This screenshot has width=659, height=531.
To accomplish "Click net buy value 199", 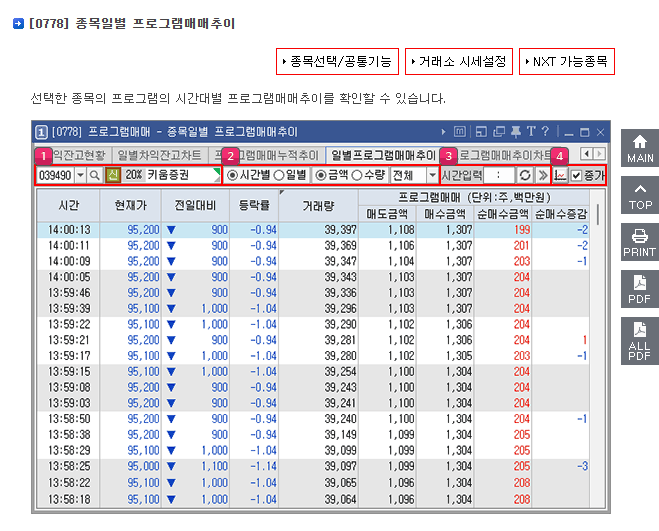I will pyautogui.click(x=522, y=230).
